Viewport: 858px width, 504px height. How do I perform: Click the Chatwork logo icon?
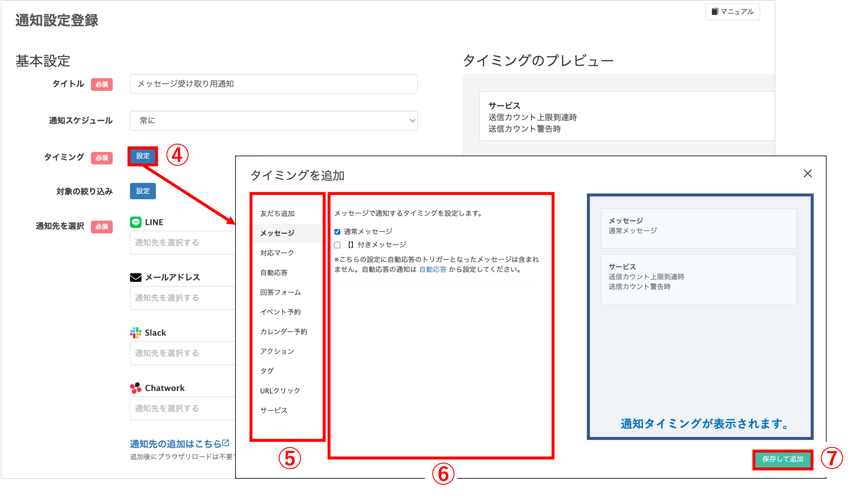135,388
